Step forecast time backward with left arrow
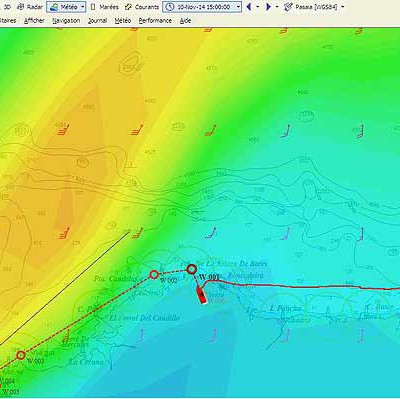The image size is (400, 399). pos(248,7)
